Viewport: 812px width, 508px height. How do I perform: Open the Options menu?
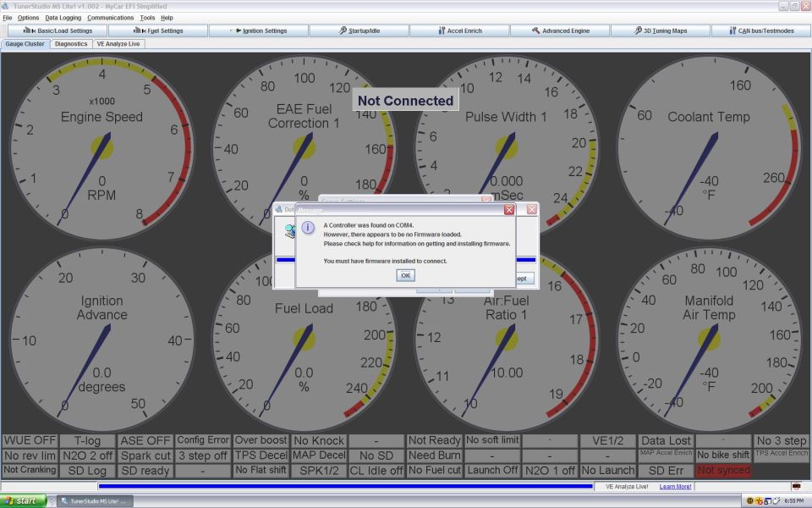click(28, 18)
